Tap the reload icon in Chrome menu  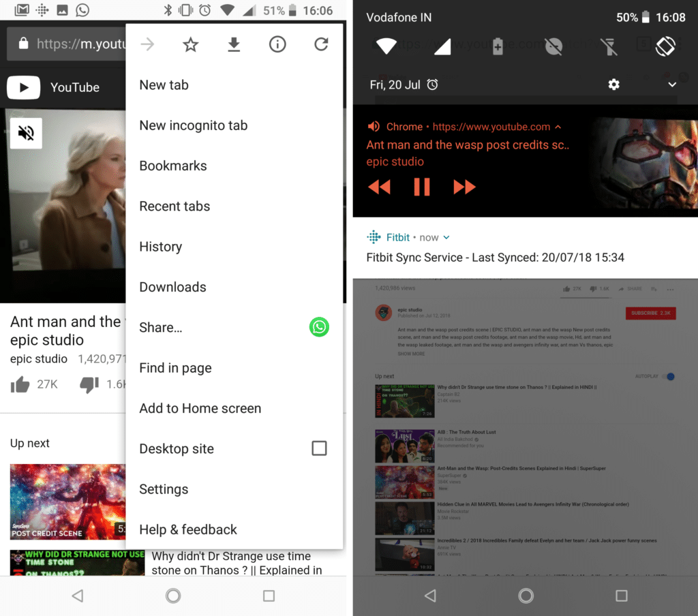[x=321, y=44]
